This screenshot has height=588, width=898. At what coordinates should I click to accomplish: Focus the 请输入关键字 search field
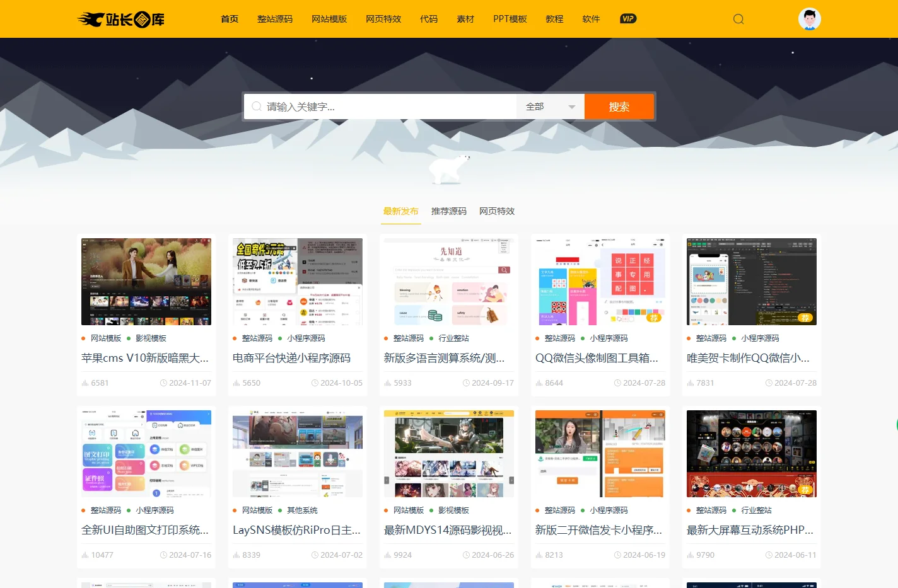381,107
